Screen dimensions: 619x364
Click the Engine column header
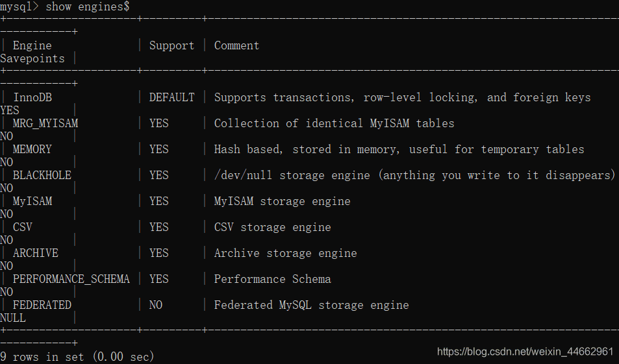(32, 45)
